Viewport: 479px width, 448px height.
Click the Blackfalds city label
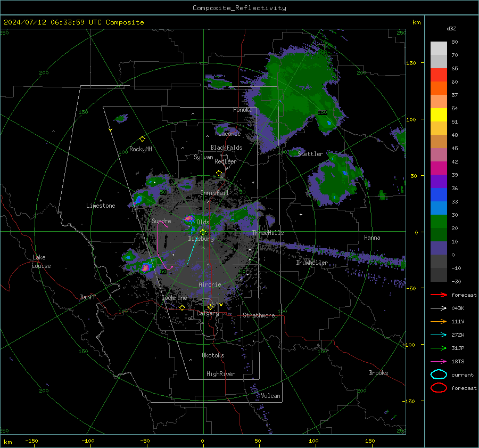point(226,148)
